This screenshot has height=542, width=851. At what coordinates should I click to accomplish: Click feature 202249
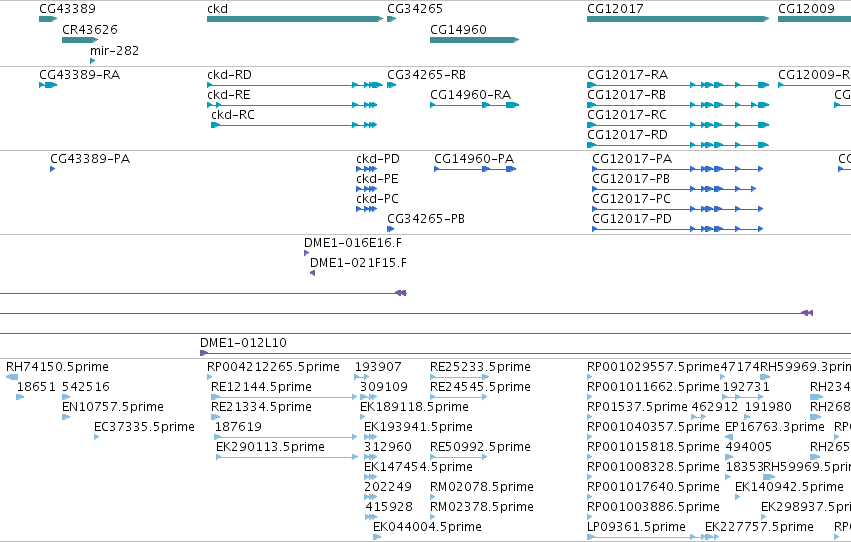click(370, 498)
